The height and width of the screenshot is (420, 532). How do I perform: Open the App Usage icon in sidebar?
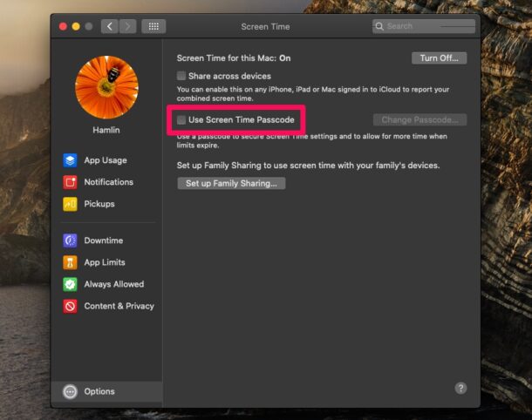70,160
